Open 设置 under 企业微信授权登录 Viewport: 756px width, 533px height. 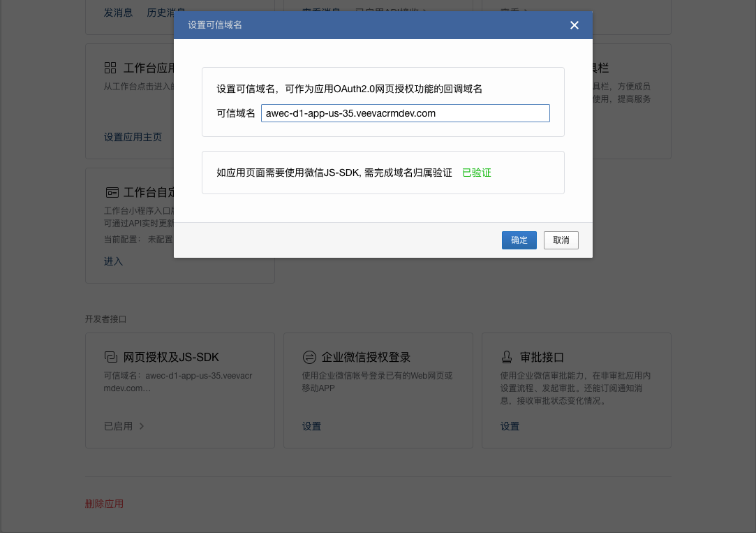(x=311, y=426)
